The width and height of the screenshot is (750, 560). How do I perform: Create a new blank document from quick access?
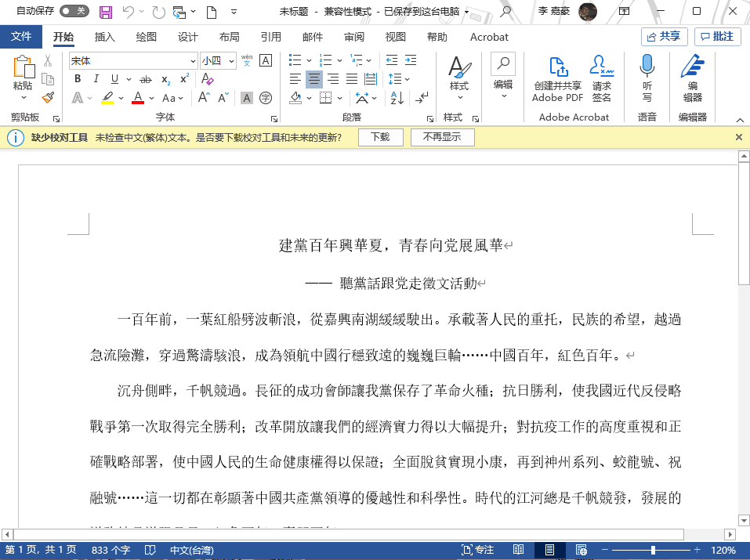[x=212, y=12]
